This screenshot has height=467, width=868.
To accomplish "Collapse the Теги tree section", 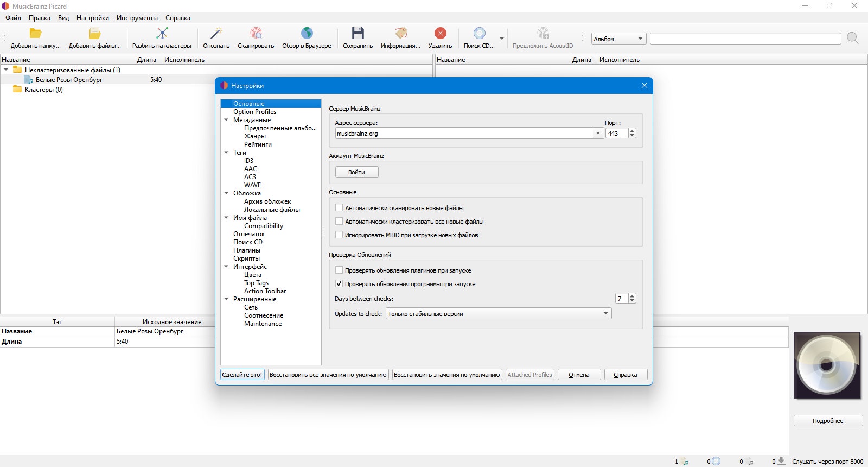I will [x=226, y=153].
